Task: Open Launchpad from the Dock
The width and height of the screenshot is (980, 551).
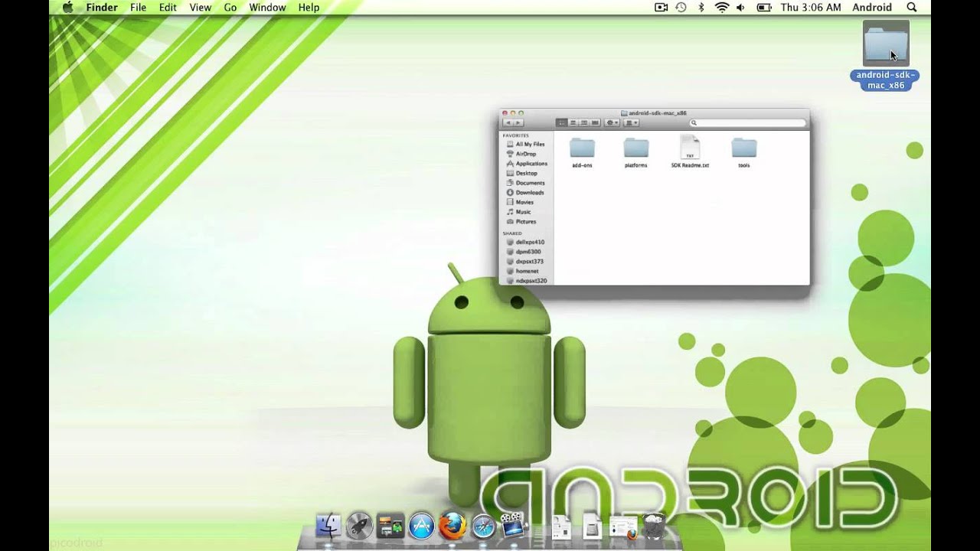Action: coord(359,526)
